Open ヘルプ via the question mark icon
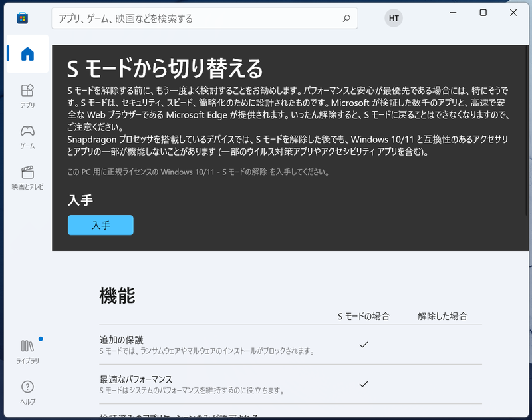The height and width of the screenshot is (420, 532). click(26, 389)
